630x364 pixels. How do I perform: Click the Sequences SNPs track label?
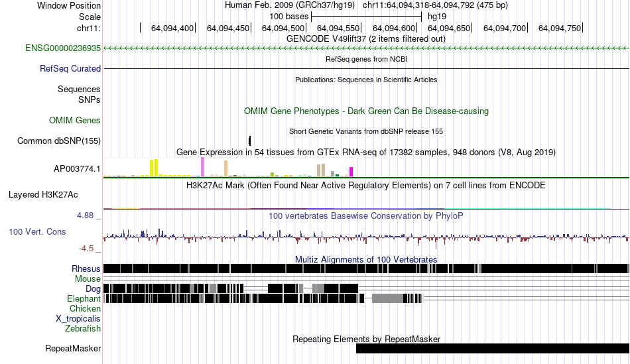79,94
